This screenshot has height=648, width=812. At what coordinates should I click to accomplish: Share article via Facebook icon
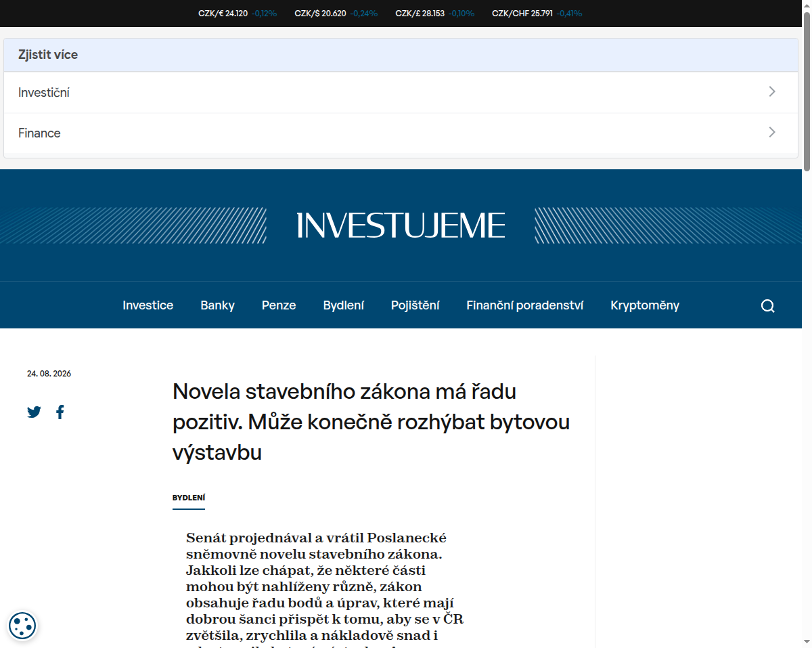[x=60, y=412]
